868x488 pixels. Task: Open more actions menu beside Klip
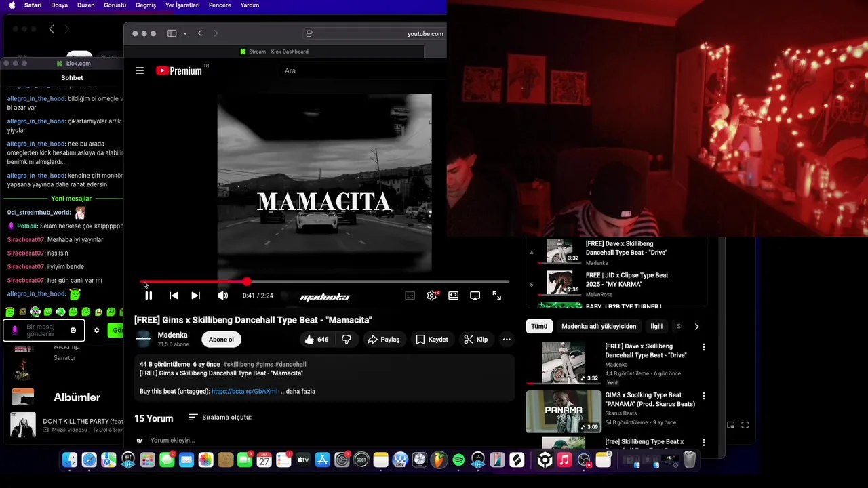[507, 340]
